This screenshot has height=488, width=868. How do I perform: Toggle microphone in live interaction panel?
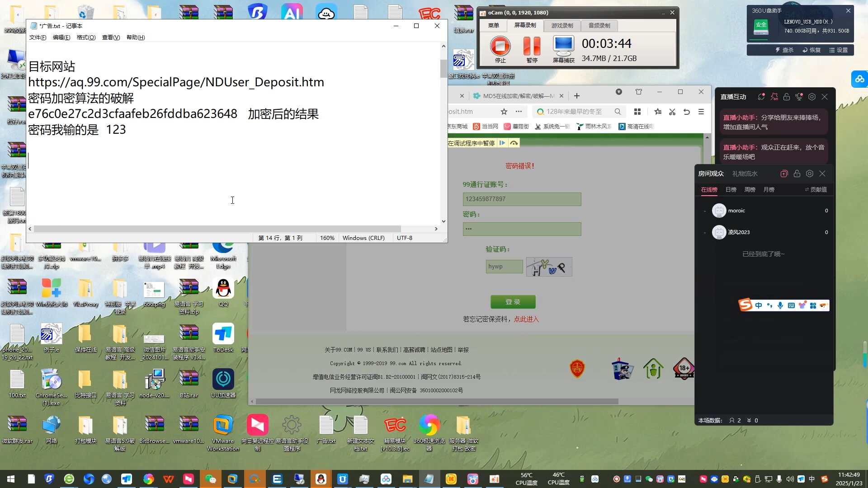(799, 97)
